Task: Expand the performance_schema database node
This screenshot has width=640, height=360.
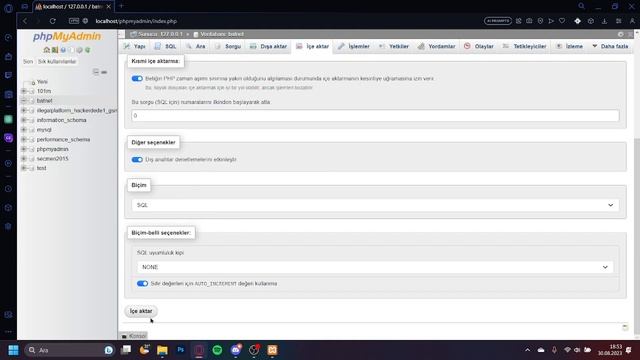Action: click(x=24, y=139)
